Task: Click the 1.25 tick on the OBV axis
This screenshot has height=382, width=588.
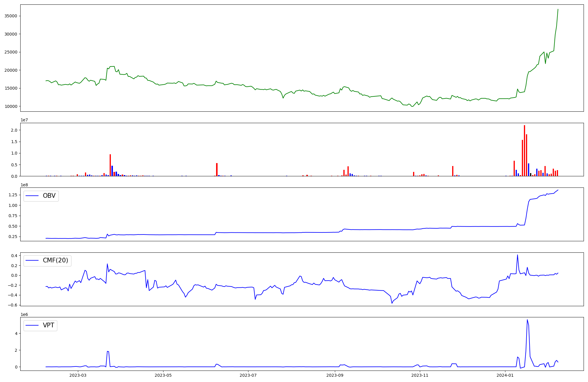Action: [x=12, y=195]
